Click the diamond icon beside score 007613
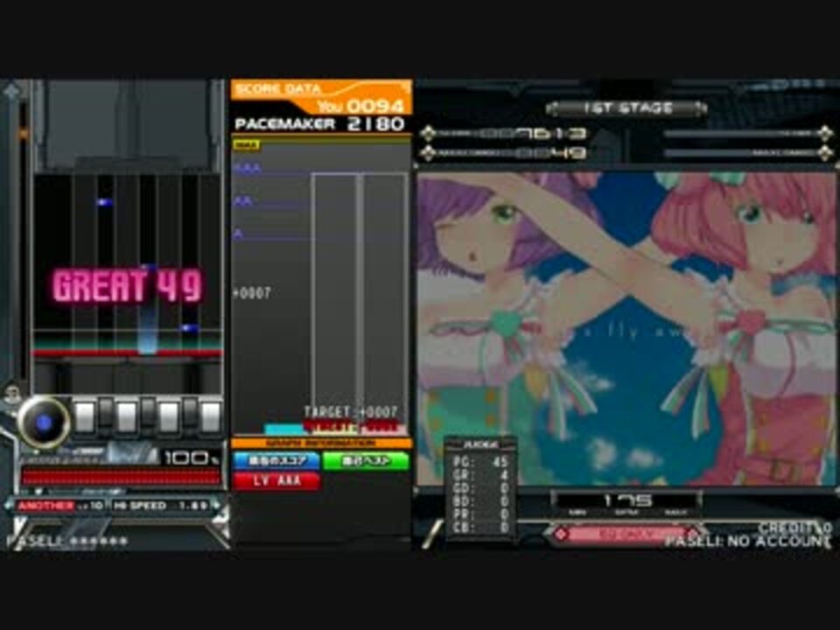840x630 pixels. [428, 133]
